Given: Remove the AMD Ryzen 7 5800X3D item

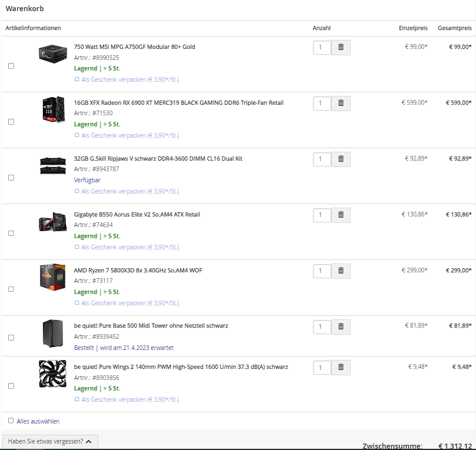Looking at the screenshot, I should coord(341,271).
